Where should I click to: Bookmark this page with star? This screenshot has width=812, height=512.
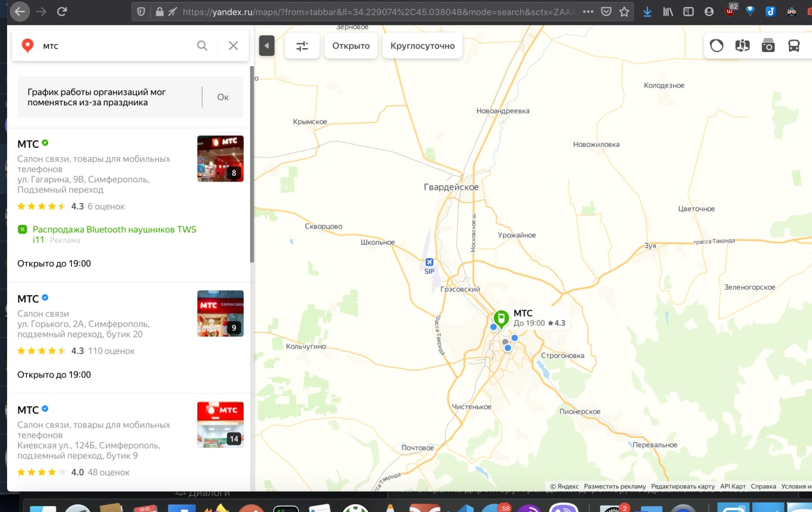624,11
